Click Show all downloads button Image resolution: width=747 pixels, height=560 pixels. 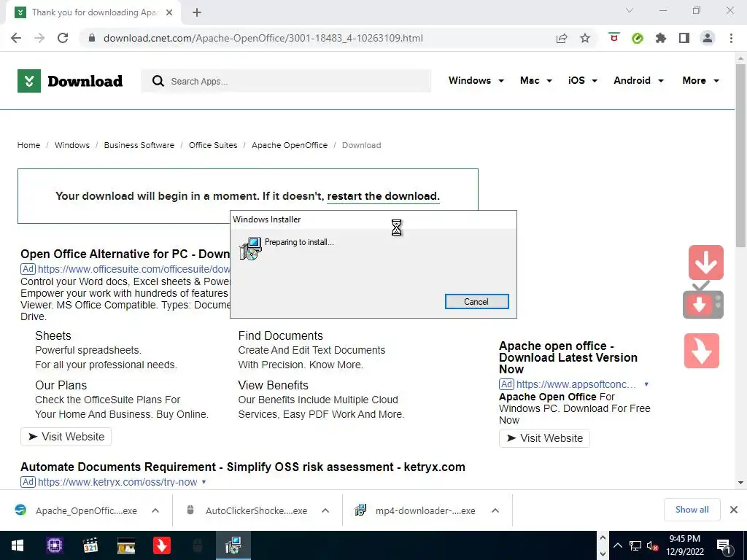pos(692,510)
